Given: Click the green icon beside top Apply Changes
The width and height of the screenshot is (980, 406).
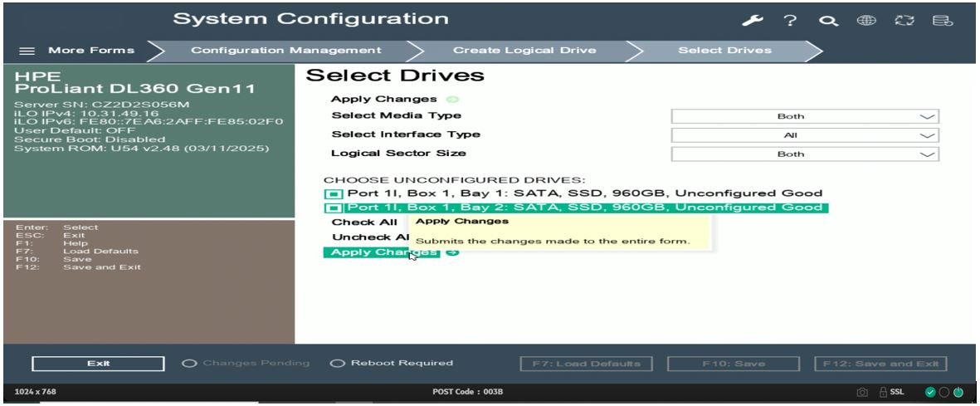Looking at the screenshot, I should pyautogui.click(x=454, y=99).
